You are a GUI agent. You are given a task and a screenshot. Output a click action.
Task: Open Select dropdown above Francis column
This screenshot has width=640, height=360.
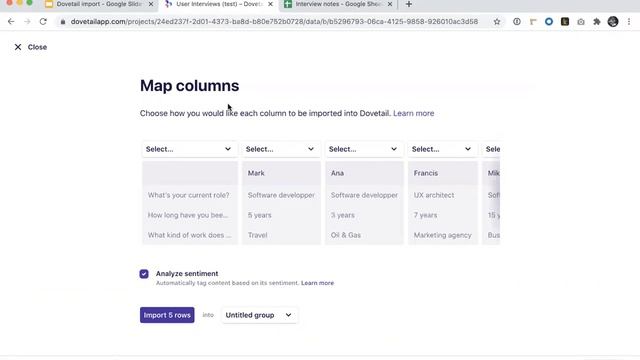point(442,149)
